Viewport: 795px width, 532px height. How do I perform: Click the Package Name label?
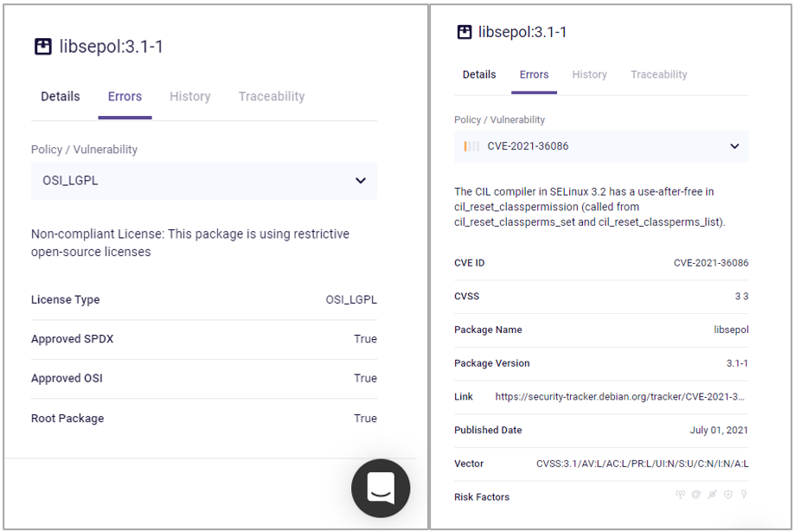coord(488,330)
